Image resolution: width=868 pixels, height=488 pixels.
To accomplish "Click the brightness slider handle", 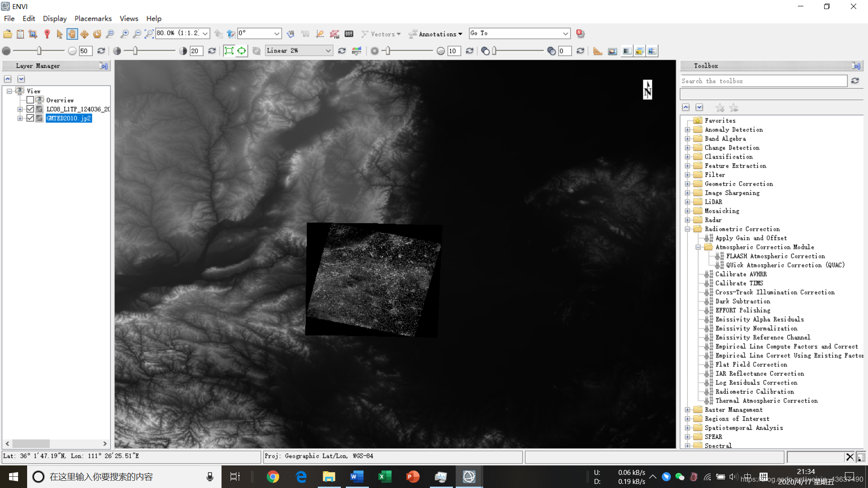I will 39,51.
